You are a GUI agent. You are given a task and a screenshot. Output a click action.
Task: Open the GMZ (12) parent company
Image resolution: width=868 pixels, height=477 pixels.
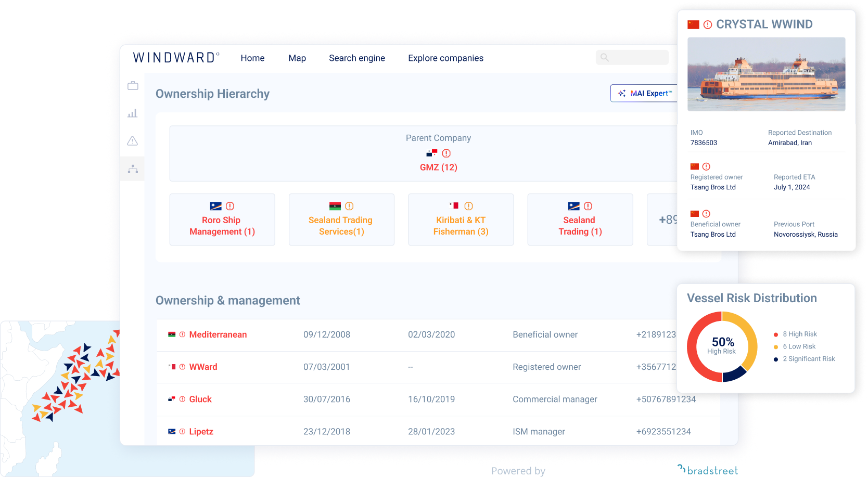click(439, 167)
